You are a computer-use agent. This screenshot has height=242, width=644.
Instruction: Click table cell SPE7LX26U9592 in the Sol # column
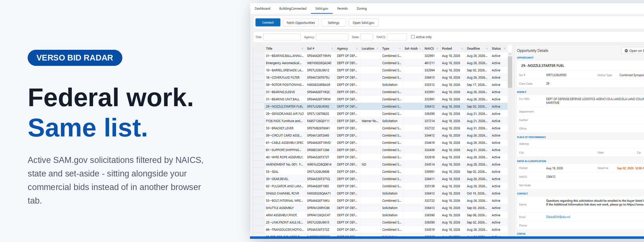point(318,107)
